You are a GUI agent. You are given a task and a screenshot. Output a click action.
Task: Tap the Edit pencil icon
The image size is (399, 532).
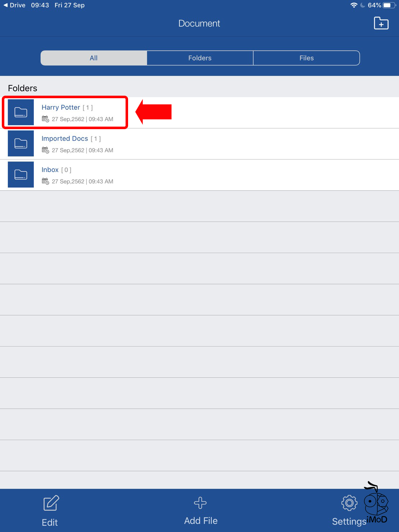(51, 503)
